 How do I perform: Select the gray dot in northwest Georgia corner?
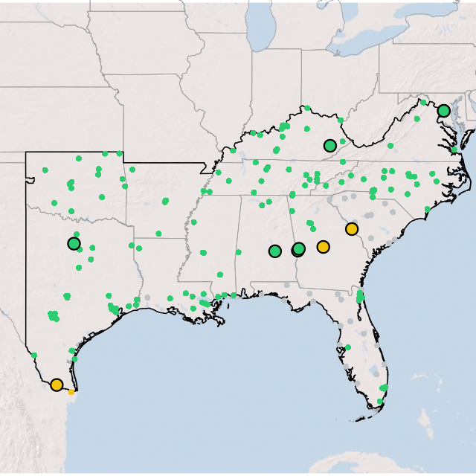tap(329, 200)
